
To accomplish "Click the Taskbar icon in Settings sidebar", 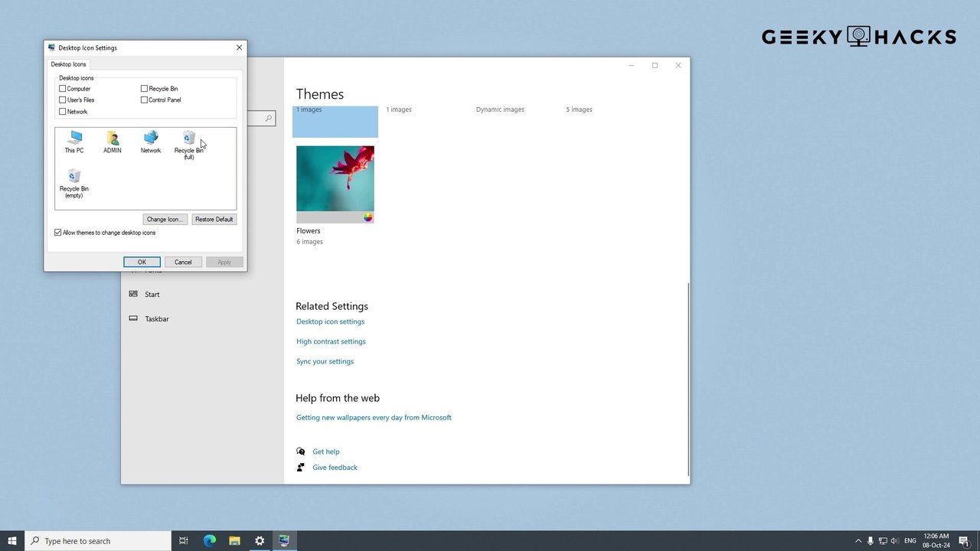I will (133, 318).
